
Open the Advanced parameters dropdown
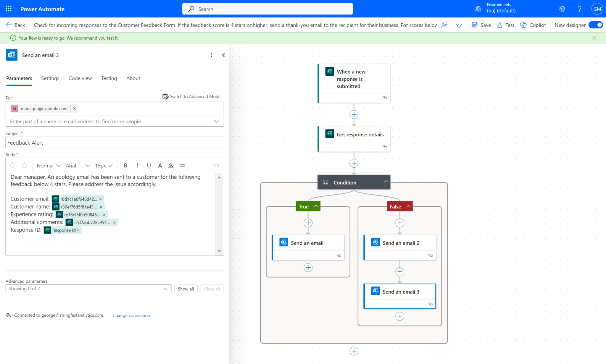point(88,289)
